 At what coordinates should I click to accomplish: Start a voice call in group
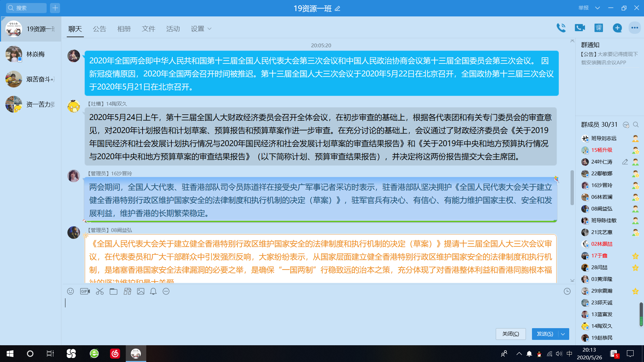561,28
